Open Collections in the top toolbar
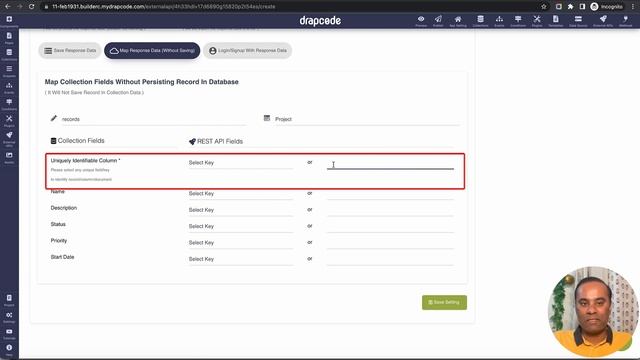This screenshot has width=640, height=360. tap(480, 21)
